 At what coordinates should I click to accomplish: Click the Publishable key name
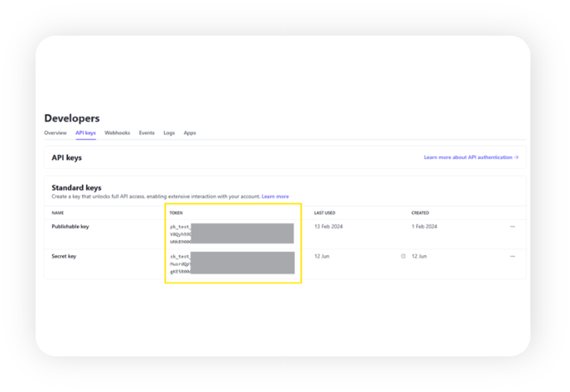[x=70, y=226]
